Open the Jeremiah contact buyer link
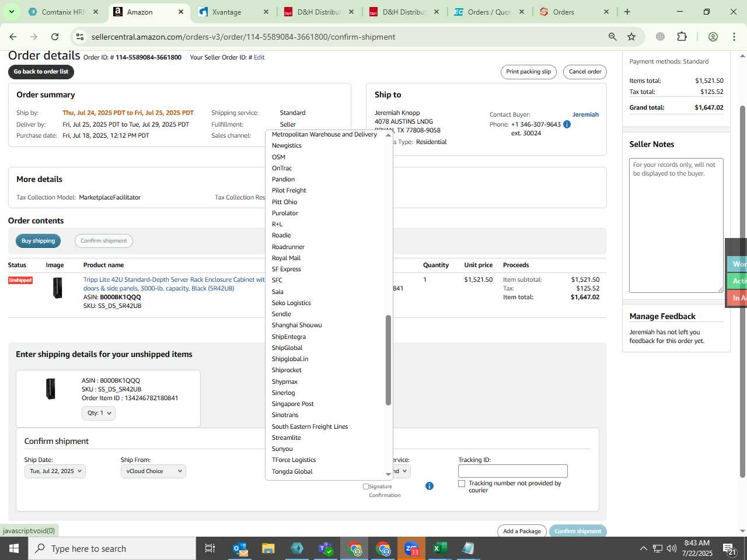747x560 pixels. [x=585, y=114]
